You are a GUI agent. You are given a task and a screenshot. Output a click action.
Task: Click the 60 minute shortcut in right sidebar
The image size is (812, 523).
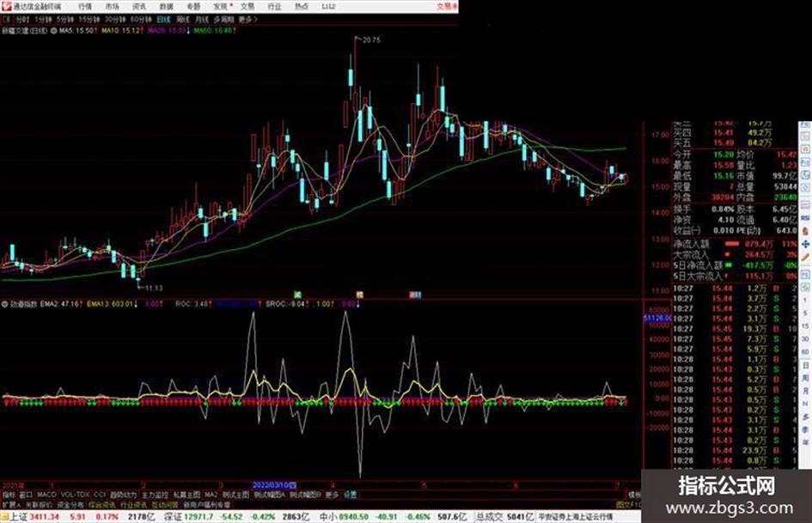tap(805, 352)
